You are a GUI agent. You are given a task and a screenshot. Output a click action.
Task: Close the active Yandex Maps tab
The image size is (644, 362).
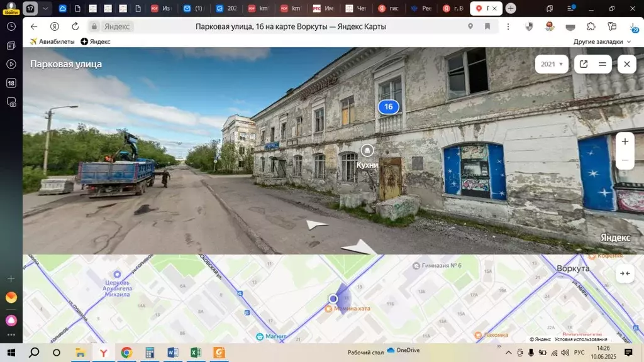(494, 8)
